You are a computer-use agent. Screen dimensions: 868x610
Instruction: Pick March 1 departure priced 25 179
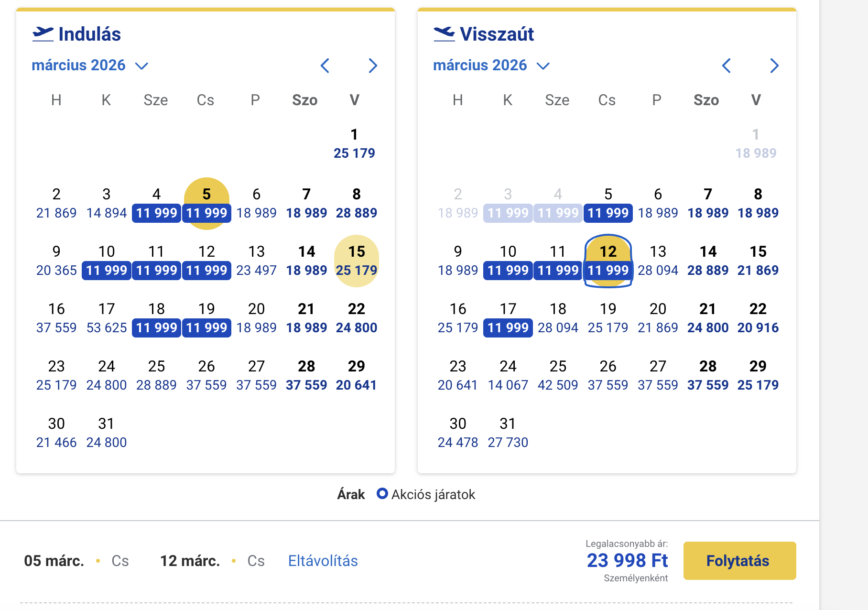(354, 143)
